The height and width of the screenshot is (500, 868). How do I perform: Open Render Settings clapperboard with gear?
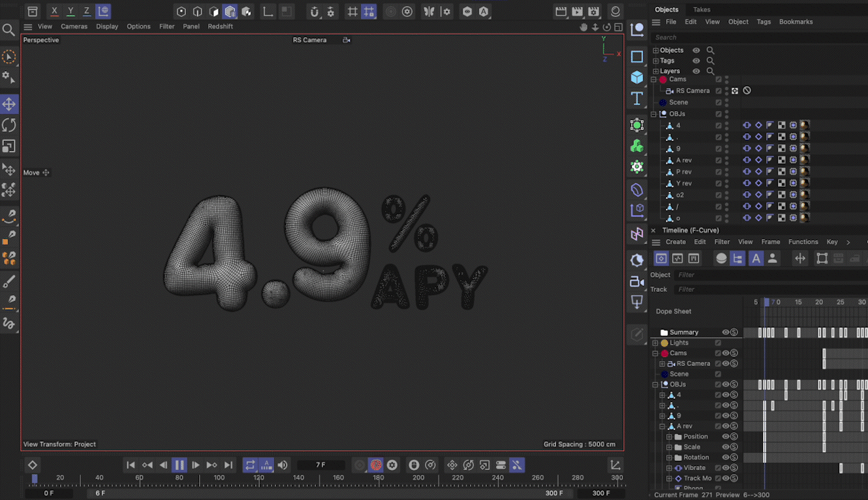click(x=593, y=12)
